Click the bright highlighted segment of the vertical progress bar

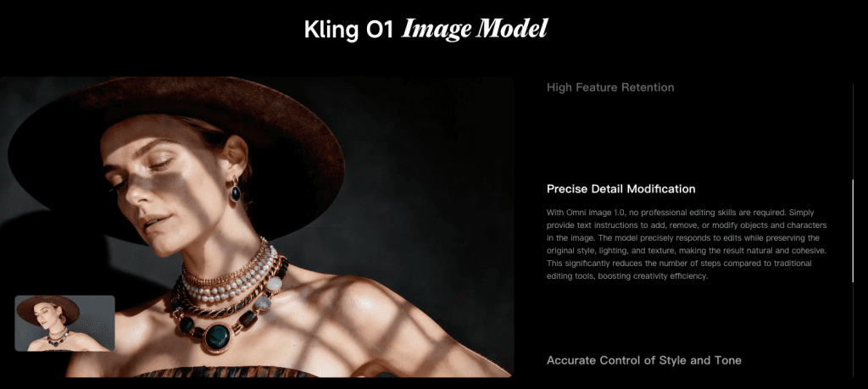[x=853, y=231]
